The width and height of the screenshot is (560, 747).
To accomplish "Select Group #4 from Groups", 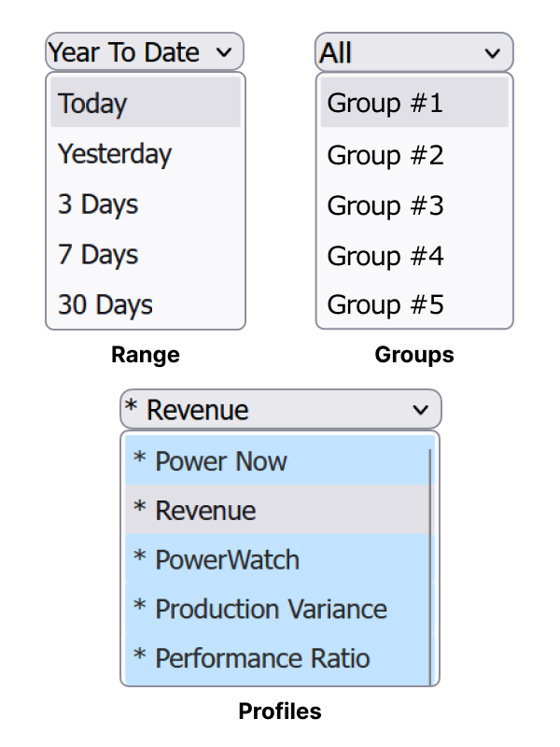I will click(384, 255).
